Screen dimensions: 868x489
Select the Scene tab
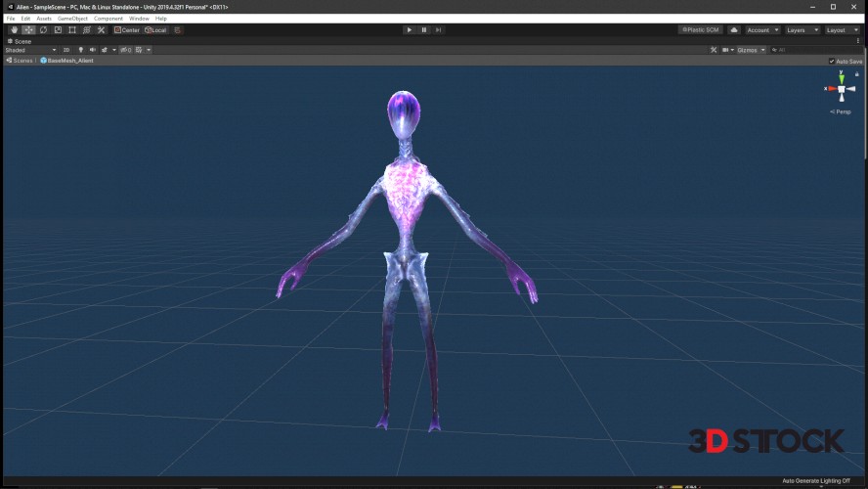tap(19, 41)
